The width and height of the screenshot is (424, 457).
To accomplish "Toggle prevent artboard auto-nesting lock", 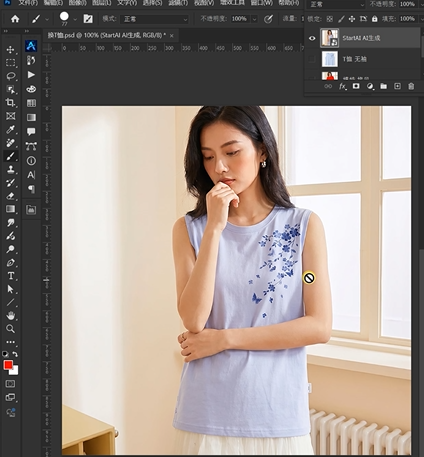I will (x=363, y=19).
